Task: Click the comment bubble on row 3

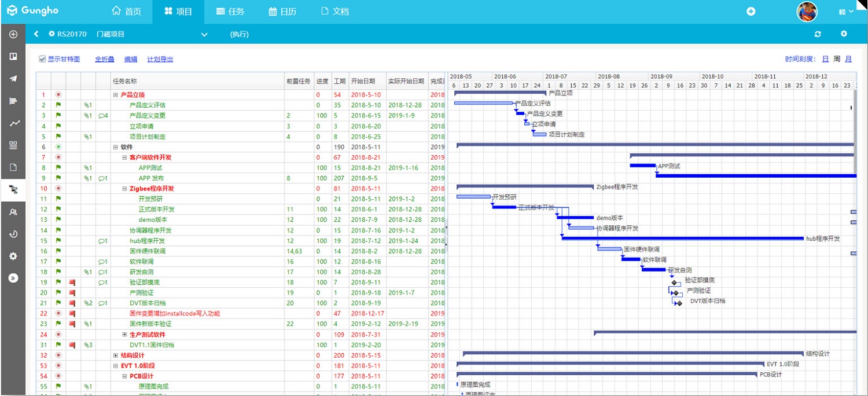Action: pyautogui.click(x=103, y=115)
